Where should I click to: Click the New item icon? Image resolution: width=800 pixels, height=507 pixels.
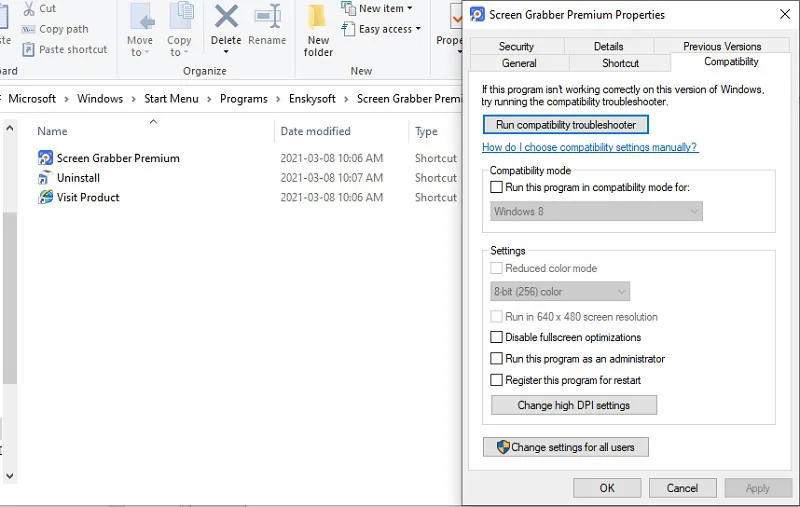(x=348, y=8)
